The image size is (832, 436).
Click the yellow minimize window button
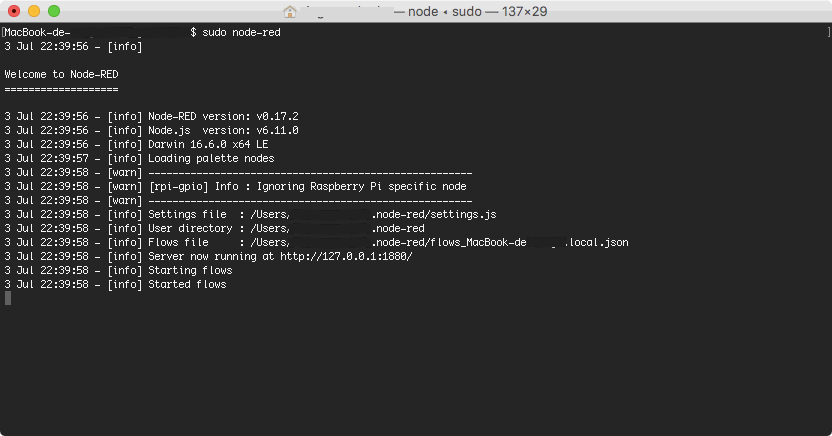pos(34,11)
